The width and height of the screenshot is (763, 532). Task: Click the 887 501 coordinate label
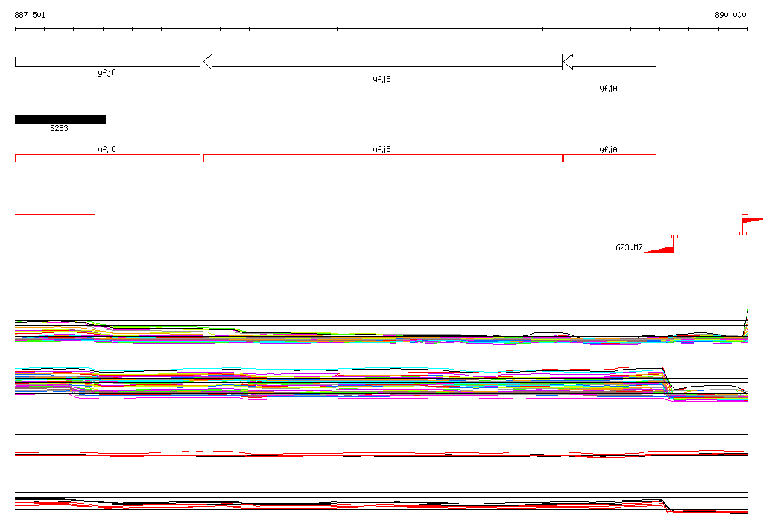[x=30, y=15]
